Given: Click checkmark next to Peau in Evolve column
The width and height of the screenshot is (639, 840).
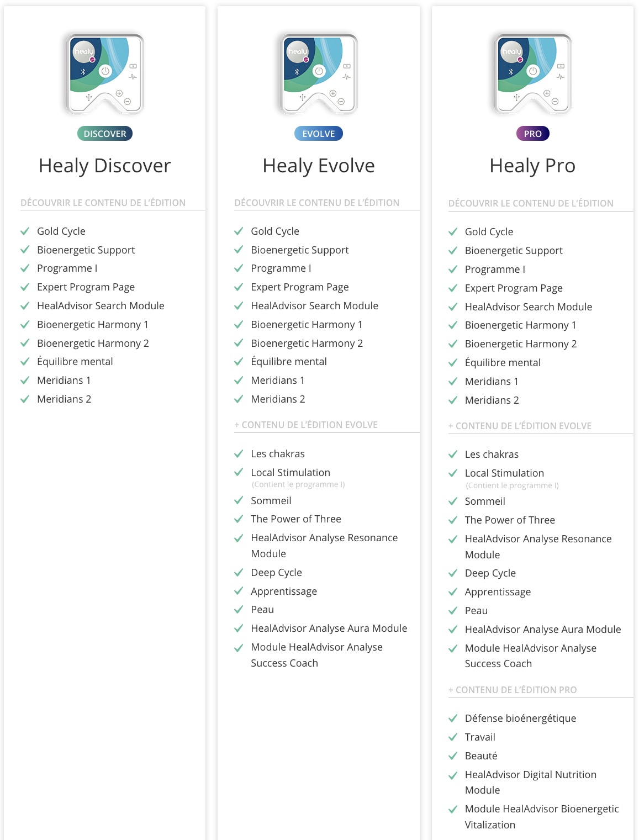Looking at the screenshot, I should tap(239, 609).
